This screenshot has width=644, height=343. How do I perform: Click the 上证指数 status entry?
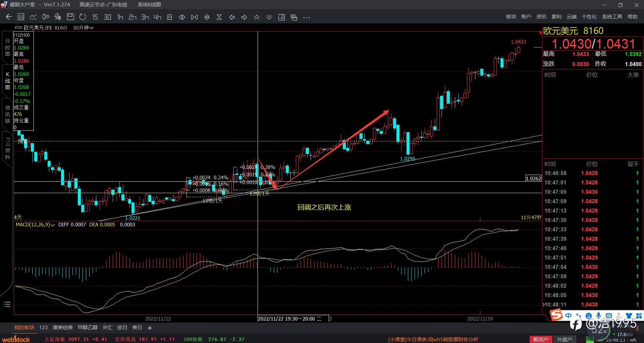tap(75, 339)
